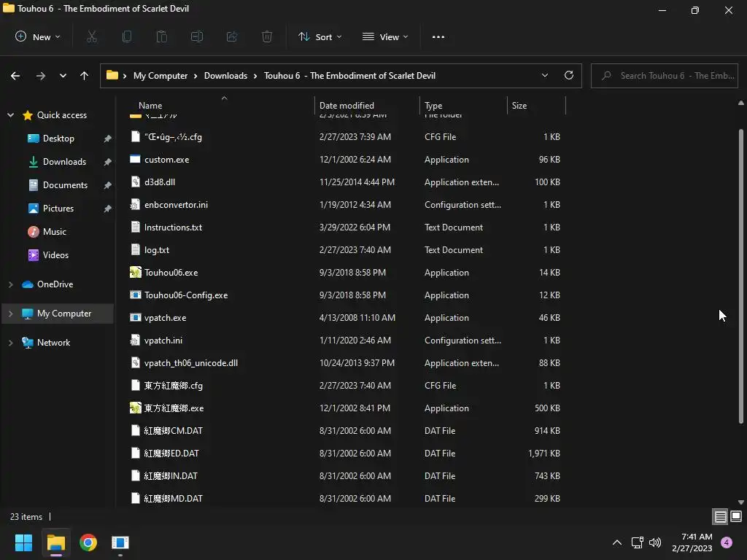Open Pictures in the sidebar
The width and height of the screenshot is (747, 560).
click(x=58, y=208)
